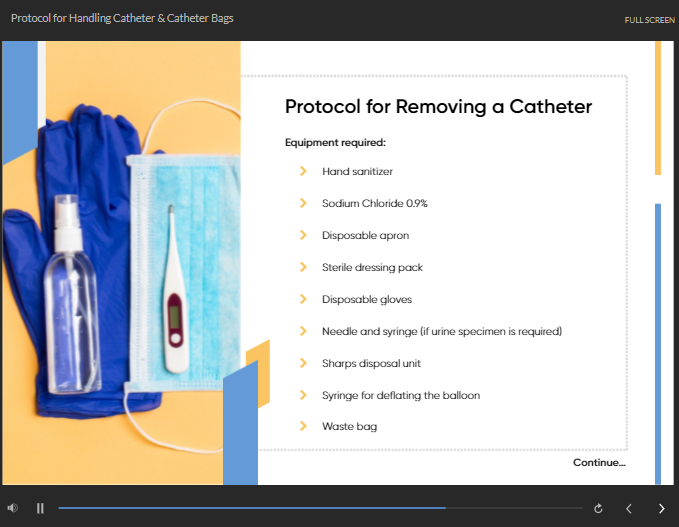Advance to the next slide arrow
679x527 pixels.
point(661,508)
